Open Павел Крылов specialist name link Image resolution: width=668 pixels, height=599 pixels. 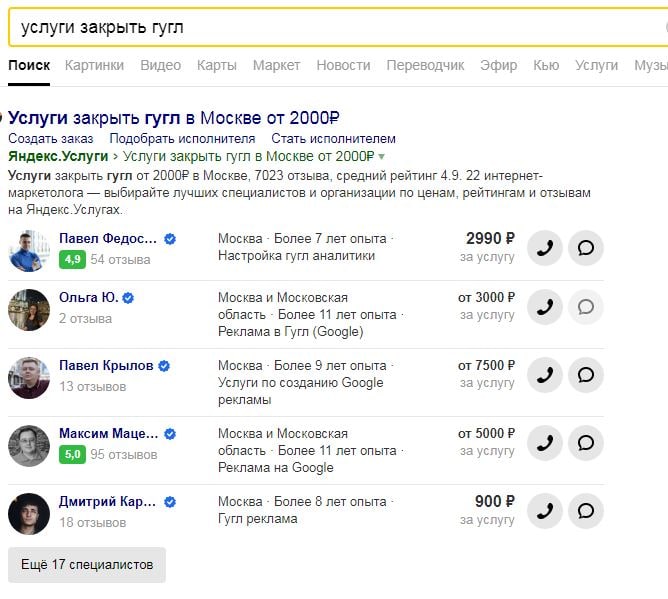pyautogui.click(x=106, y=366)
